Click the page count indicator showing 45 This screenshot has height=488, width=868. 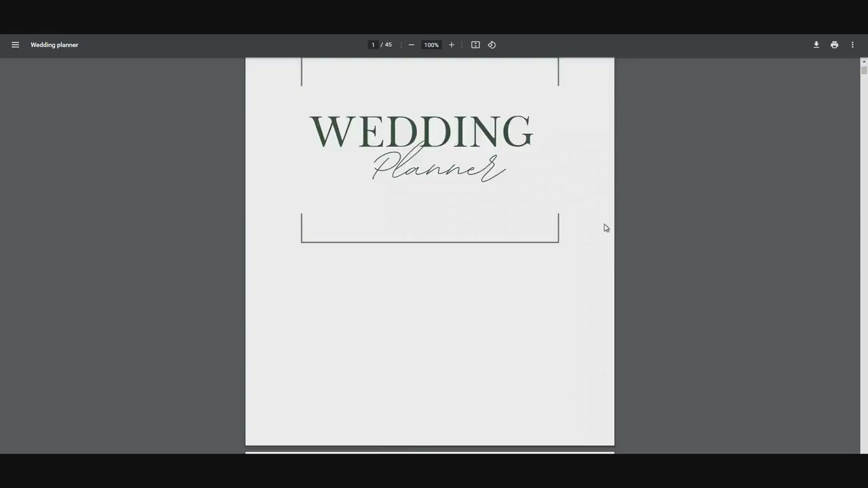(388, 45)
